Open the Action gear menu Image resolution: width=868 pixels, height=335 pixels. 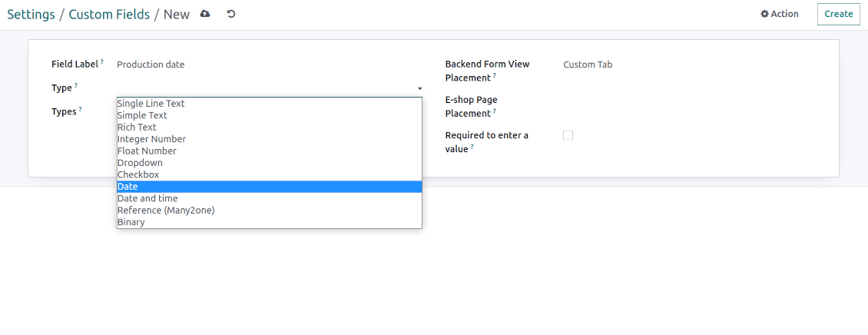coord(780,14)
